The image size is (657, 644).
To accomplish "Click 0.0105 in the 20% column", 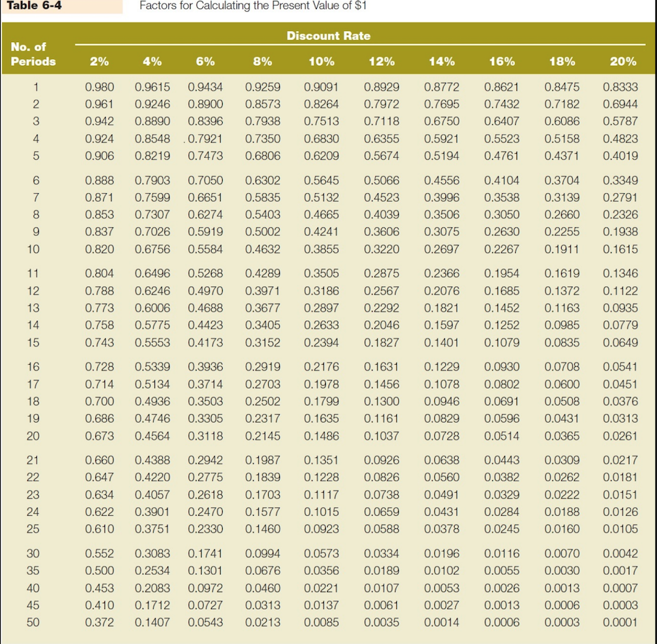I will (x=621, y=529).
